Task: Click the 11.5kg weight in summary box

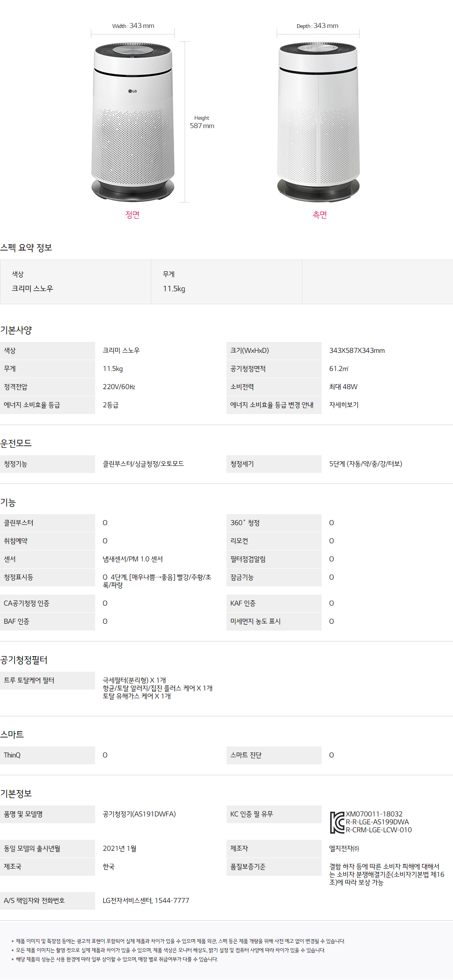Action: coord(174,289)
